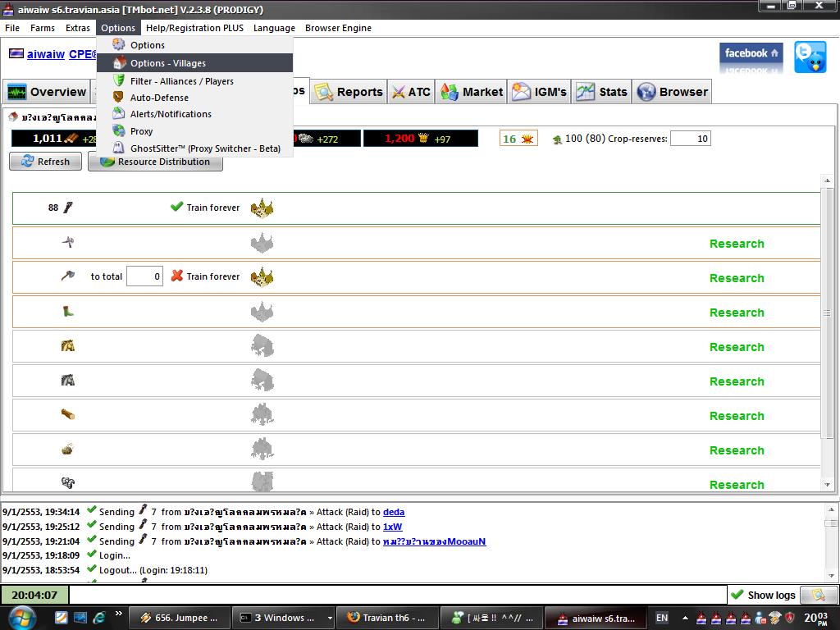Click EN language indicator in taskbar

click(x=662, y=618)
